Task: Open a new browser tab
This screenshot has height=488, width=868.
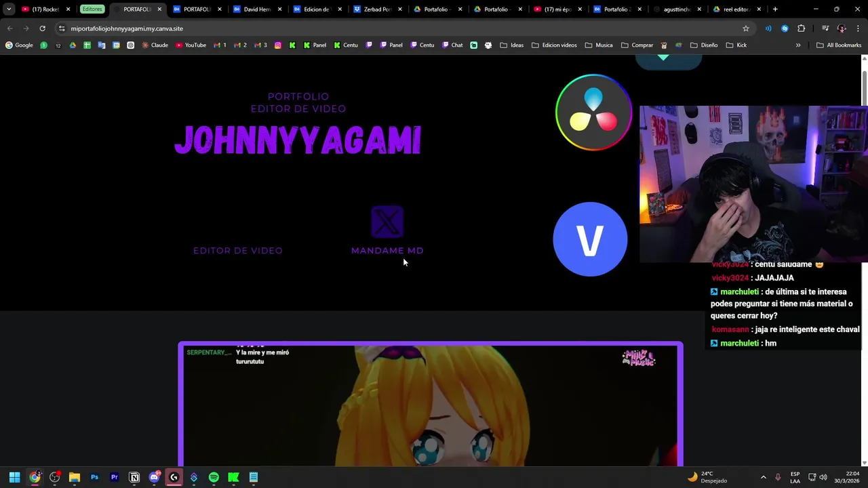Action: click(775, 9)
